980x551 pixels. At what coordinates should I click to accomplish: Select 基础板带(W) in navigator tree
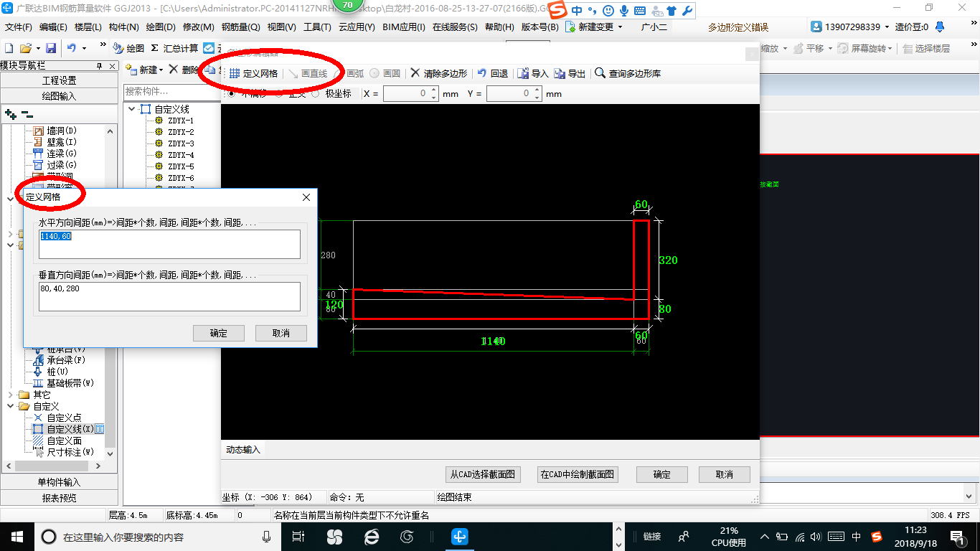70,383
